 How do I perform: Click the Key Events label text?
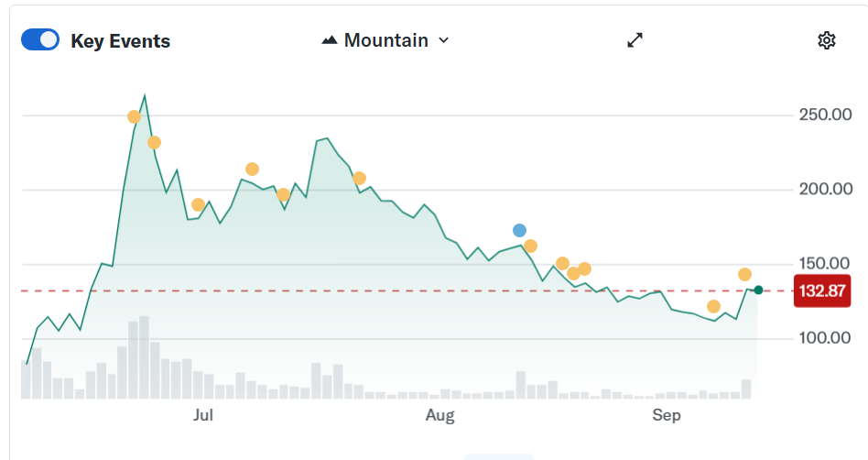tap(120, 41)
